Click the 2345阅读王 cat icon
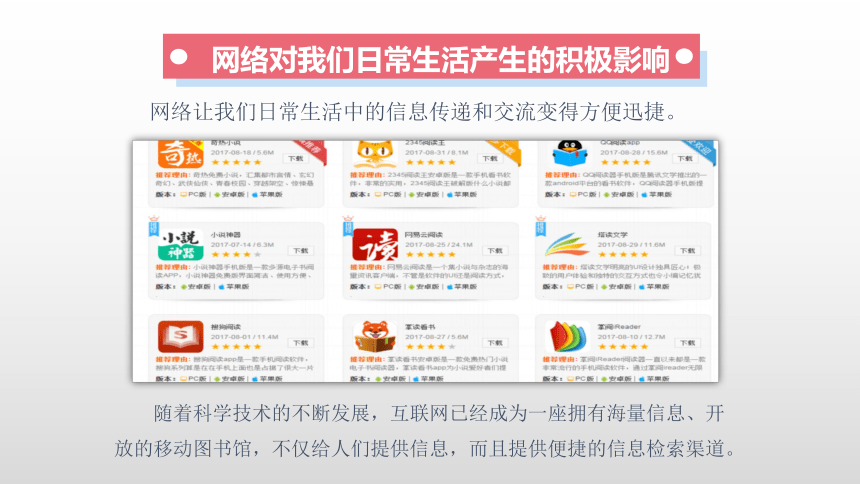860x484 pixels. click(x=375, y=154)
